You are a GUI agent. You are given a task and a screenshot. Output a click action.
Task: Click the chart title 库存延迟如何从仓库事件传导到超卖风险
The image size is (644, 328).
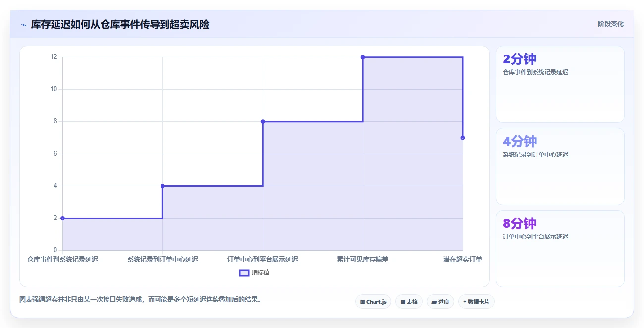coord(120,24)
